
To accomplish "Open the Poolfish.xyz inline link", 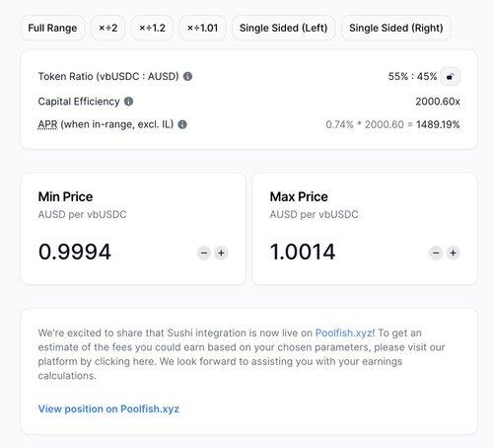I will [344, 333].
